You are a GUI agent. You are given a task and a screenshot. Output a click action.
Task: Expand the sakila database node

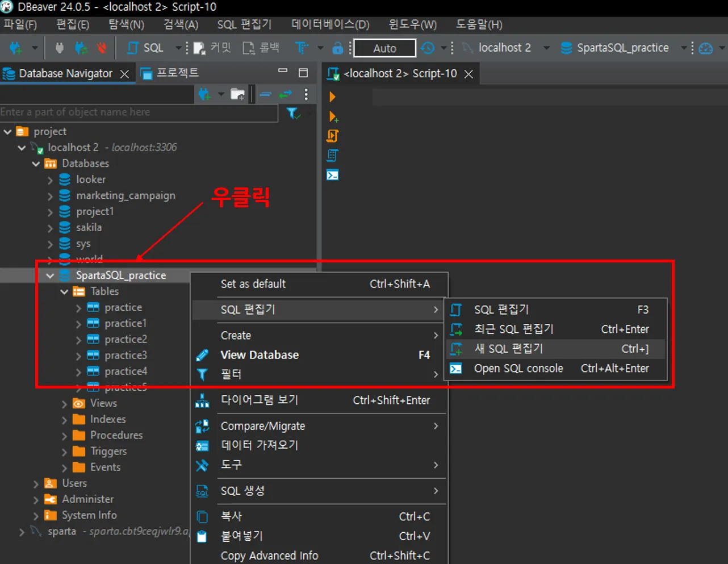tap(51, 228)
